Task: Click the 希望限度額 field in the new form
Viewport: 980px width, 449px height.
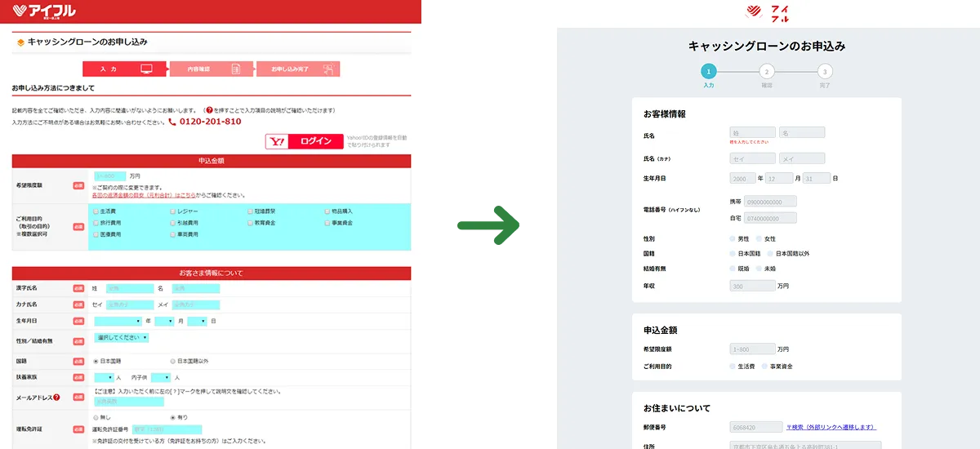Action: coord(752,349)
